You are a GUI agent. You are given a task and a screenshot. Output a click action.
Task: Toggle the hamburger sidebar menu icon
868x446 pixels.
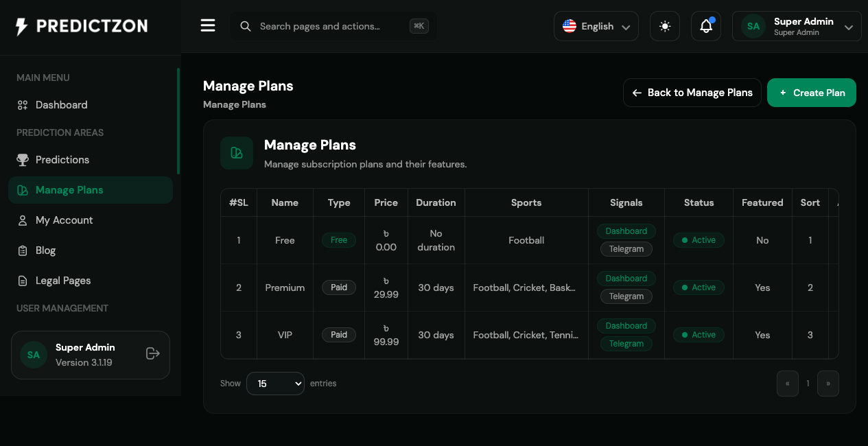(208, 26)
